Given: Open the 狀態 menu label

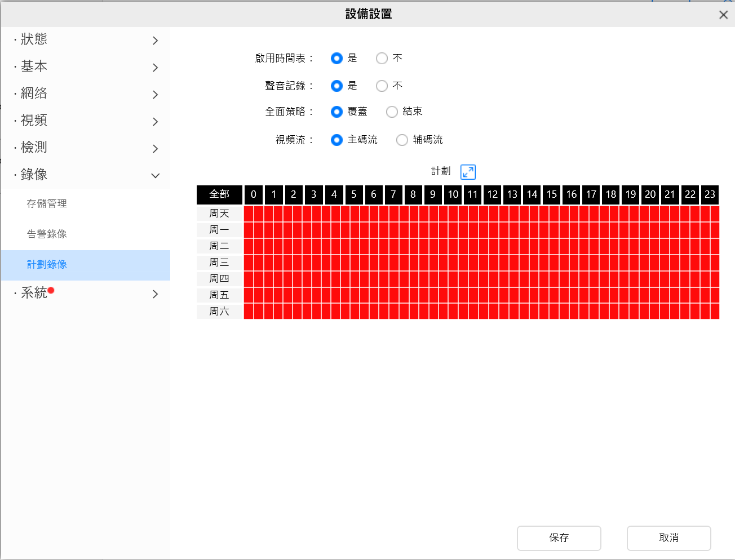Looking at the screenshot, I should click(x=34, y=39).
